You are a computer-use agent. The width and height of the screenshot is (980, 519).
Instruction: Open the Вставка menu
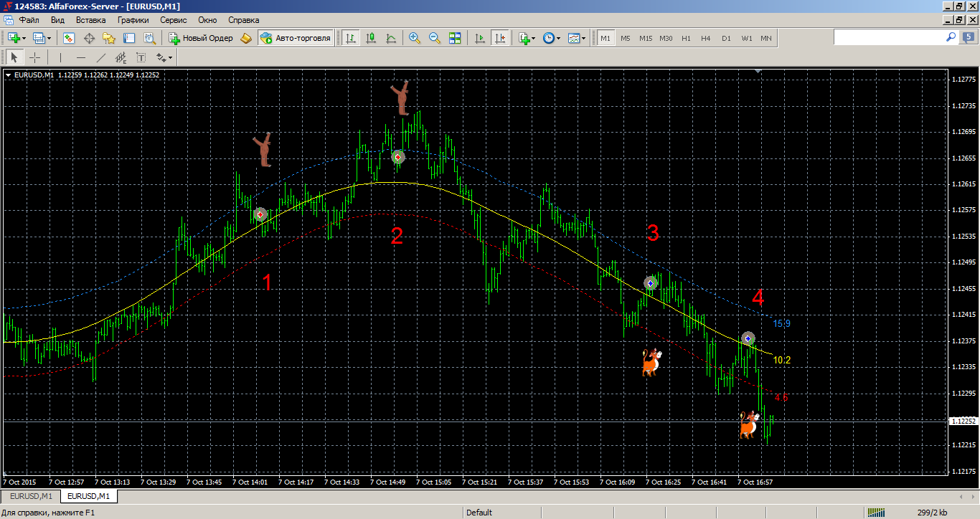coord(90,20)
